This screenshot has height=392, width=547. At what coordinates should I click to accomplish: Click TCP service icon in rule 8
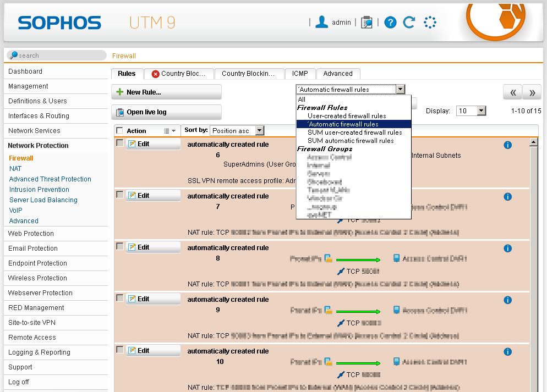pyautogui.click(x=341, y=272)
